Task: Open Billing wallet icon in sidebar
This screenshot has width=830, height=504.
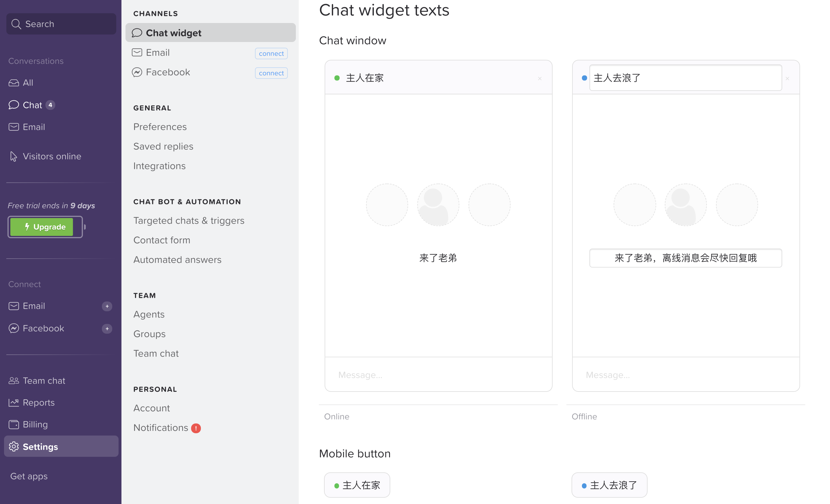Action: pyautogui.click(x=14, y=424)
